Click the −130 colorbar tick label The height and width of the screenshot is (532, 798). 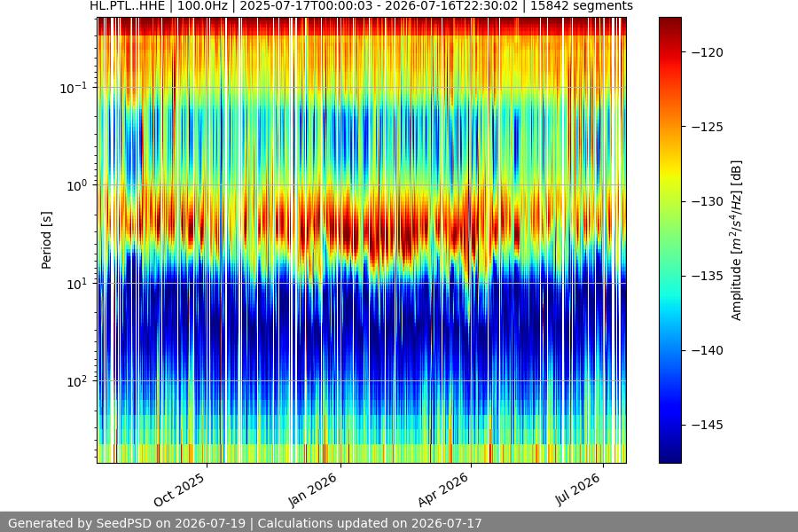tap(708, 201)
